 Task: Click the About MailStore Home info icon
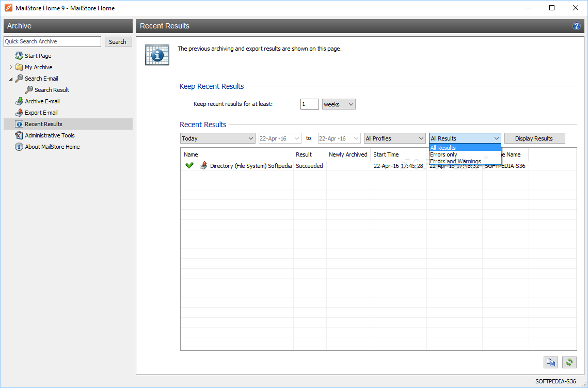[19, 147]
